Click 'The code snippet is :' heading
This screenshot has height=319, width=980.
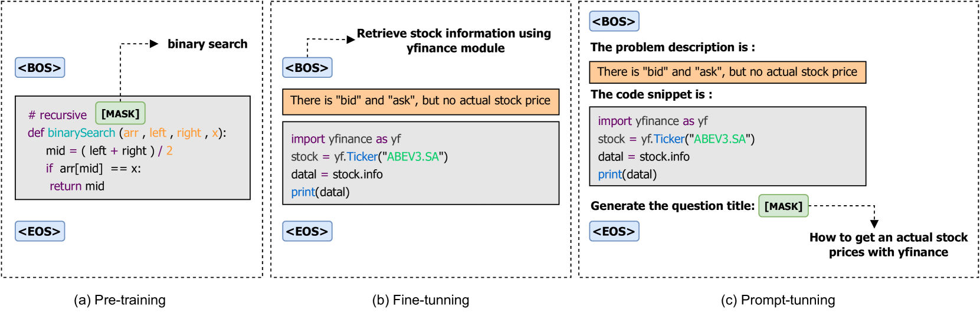(x=651, y=94)
